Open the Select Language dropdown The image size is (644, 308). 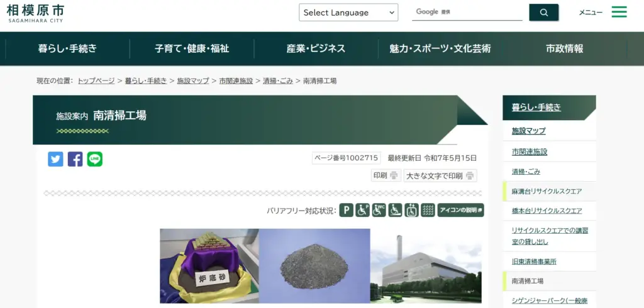[x=348, y=13]
